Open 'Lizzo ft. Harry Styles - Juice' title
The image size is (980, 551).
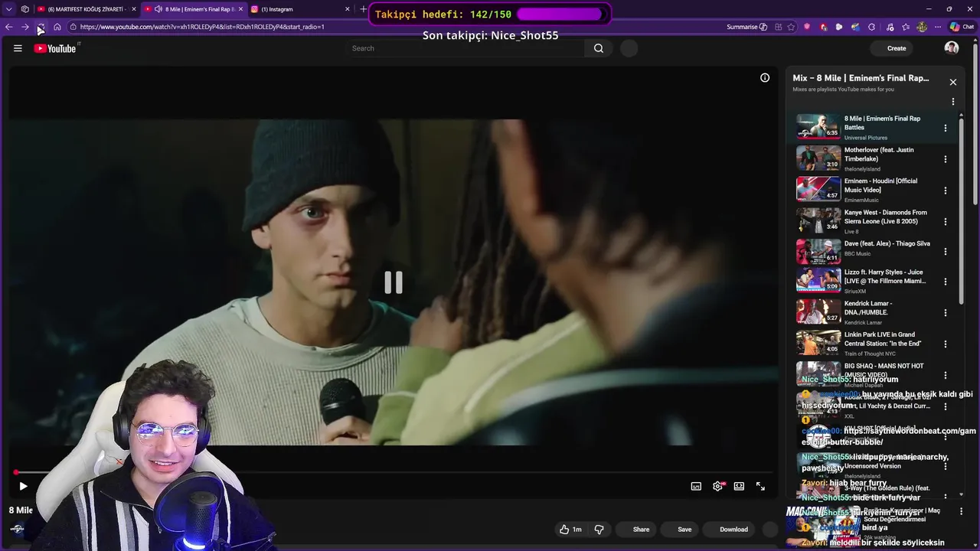[x=885, y=276]
